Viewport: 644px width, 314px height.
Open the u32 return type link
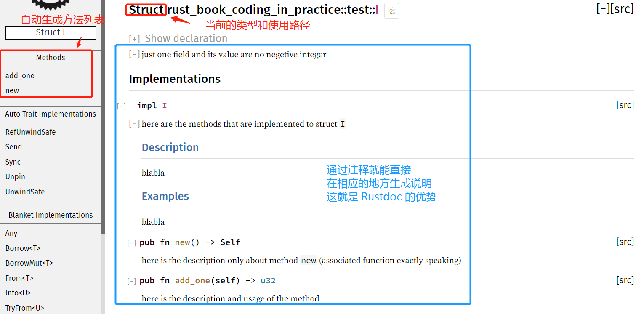[268, 281]
